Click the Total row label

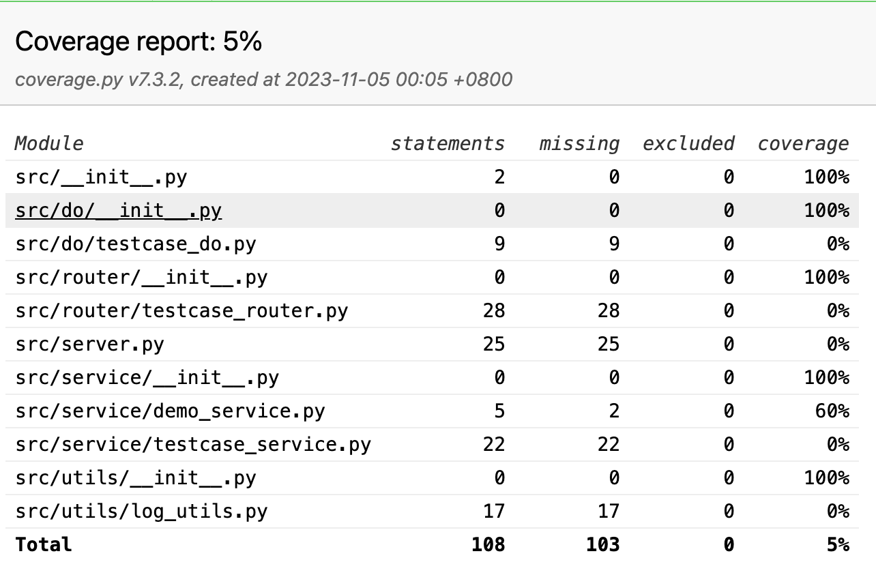(x=44, y=544)
